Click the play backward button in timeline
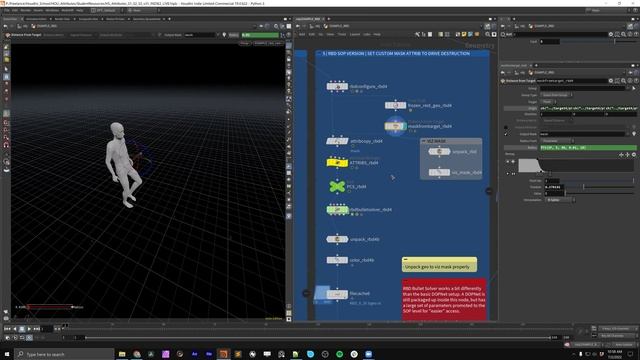The image size is (640, 360). point(15,329)
